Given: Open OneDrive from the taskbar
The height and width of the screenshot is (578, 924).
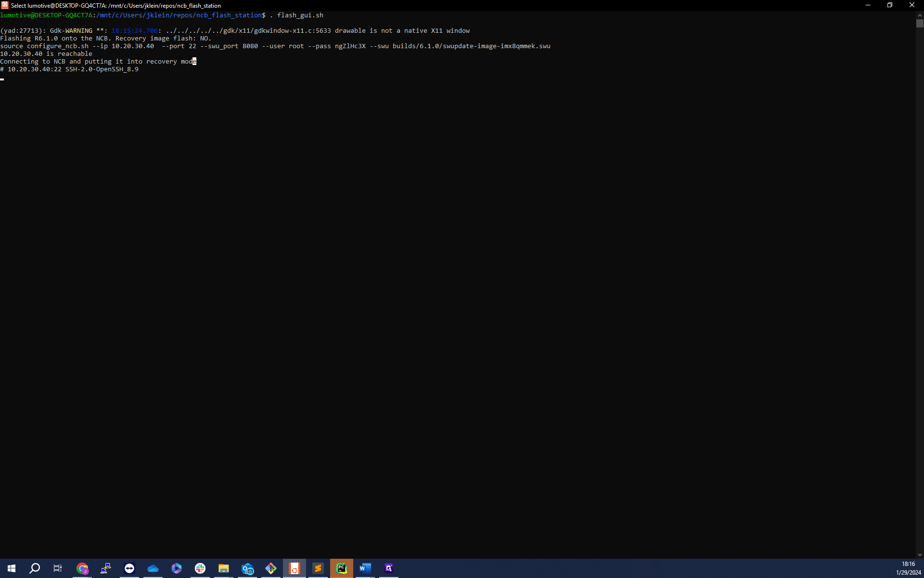Looking at the screenshot, I should coord(153,568).
